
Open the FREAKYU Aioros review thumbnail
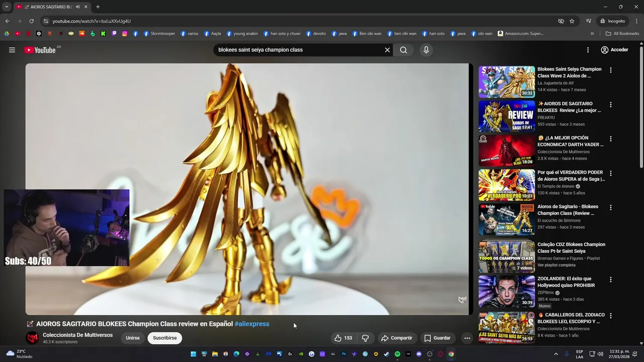(x=507, y=116)
